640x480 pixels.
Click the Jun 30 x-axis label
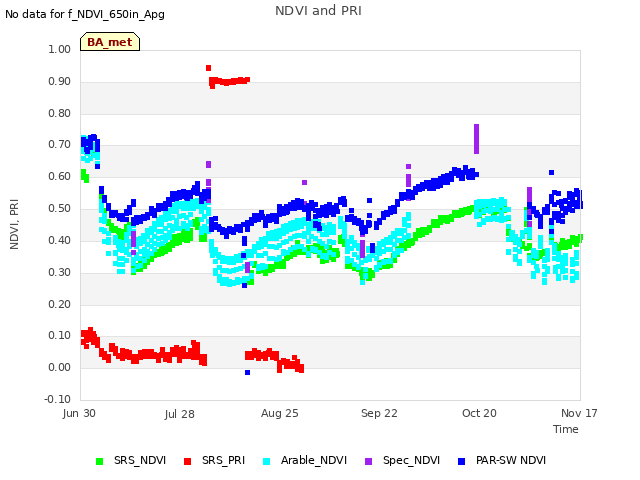point(79,413)
